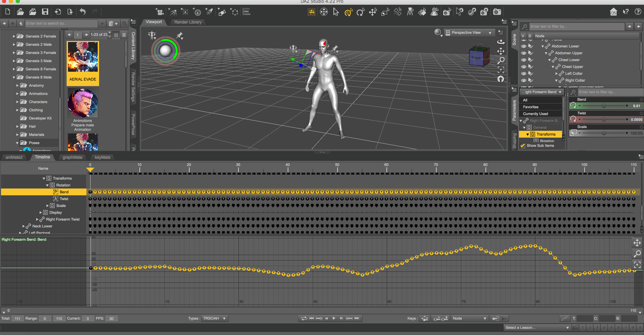Click the Render camera icon
This screenshot has width=644, height=335.
[x=497, y=12]
